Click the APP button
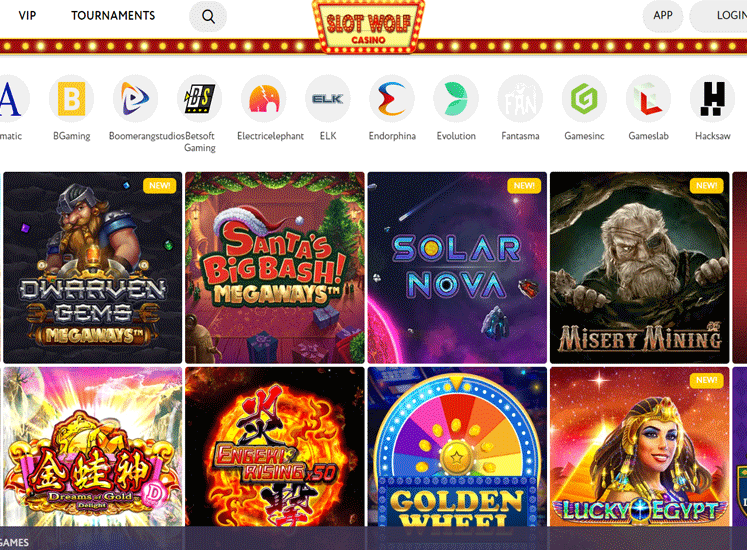 (x=663, y=16)
